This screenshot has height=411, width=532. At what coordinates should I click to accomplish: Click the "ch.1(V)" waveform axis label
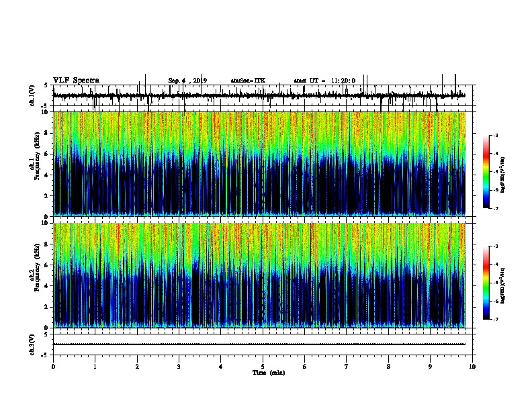(x=32, y=95)
